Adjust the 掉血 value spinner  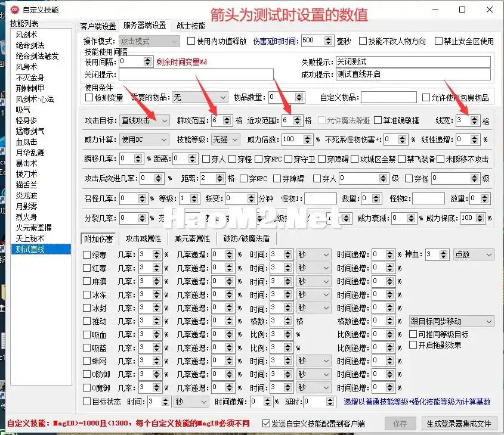444,254
